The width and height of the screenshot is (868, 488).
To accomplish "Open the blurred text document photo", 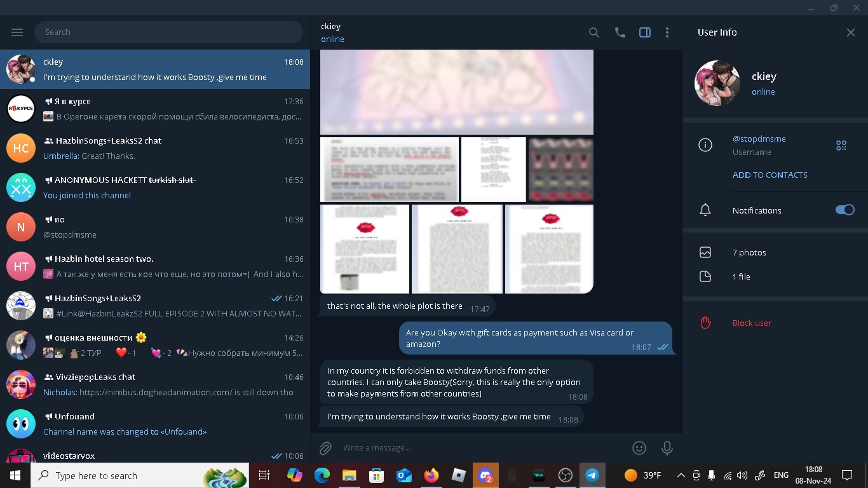I will click(x=390, y=170).
